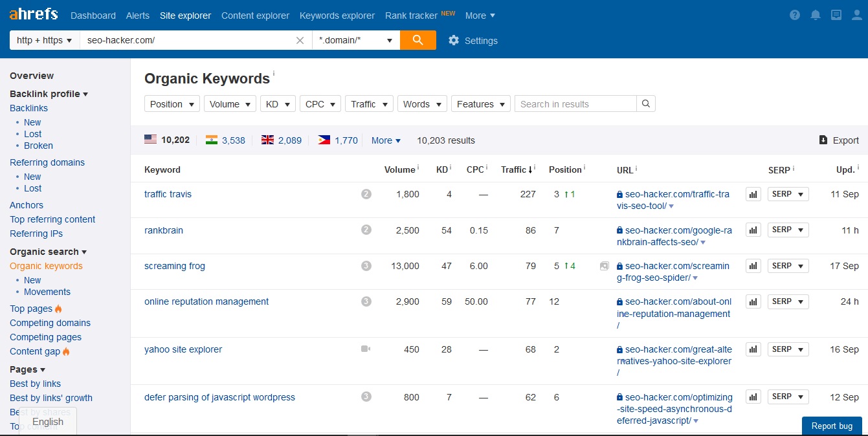Screen dimensions: 868x436
Task: Click the Report bug button
Action: coord(832,426)
